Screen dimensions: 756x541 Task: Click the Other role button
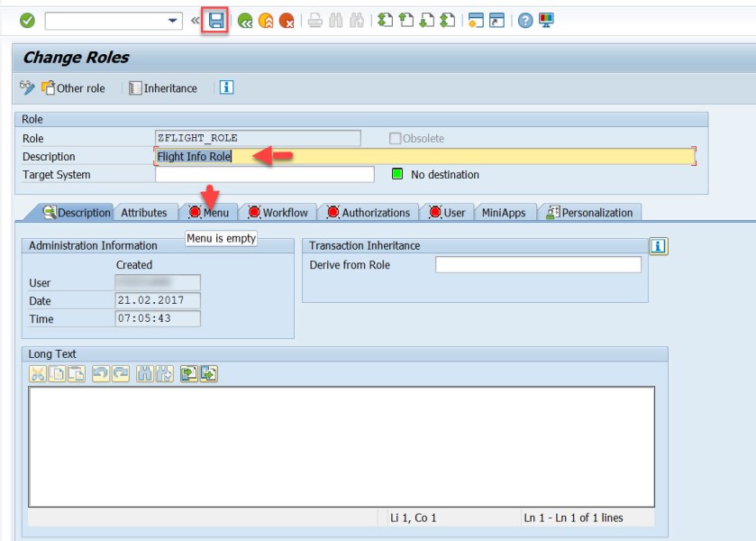click(x=73, y=88)
